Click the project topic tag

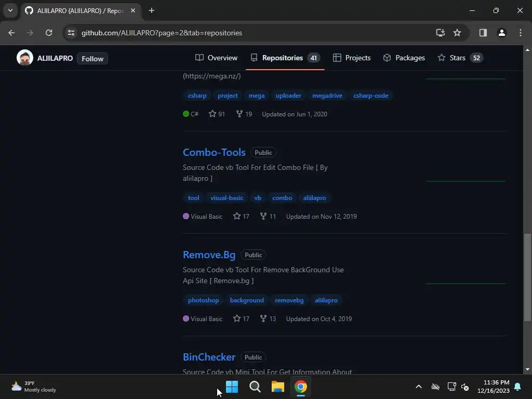point(228,96)
